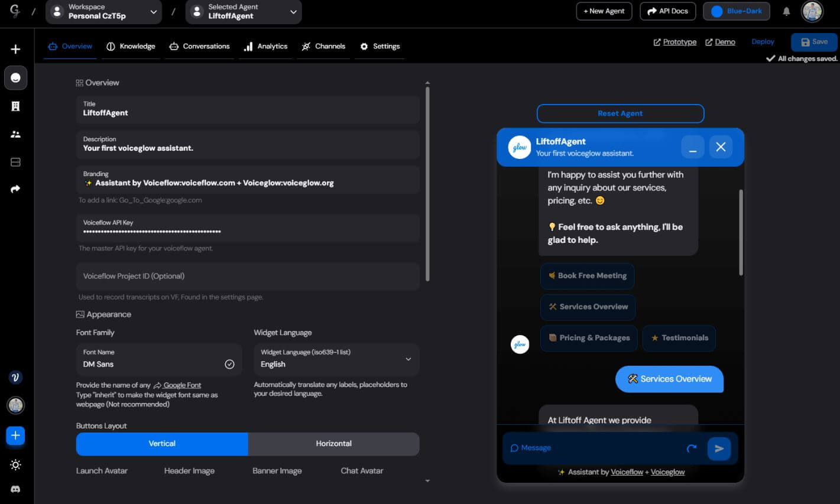Click the Font Name input field
Viewport: 840px width, 504px height.
coord(159,359)
